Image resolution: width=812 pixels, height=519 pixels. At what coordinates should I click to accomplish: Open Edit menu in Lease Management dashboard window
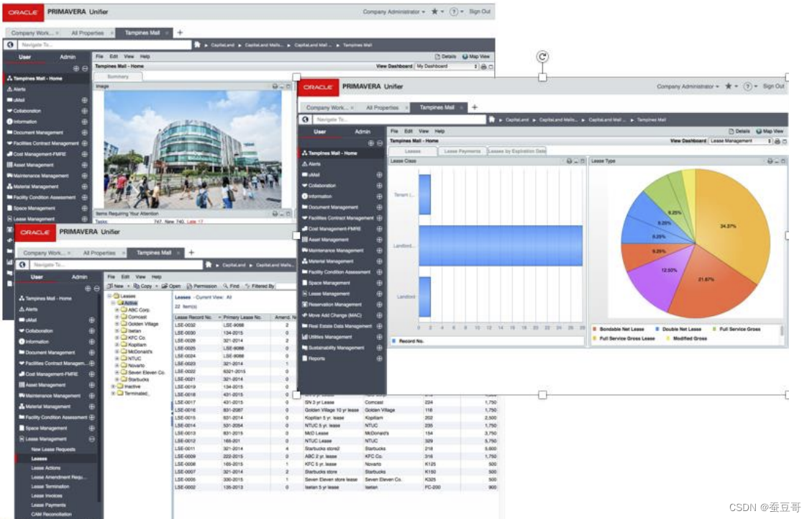pyautogui.click(x=409, y=131)
